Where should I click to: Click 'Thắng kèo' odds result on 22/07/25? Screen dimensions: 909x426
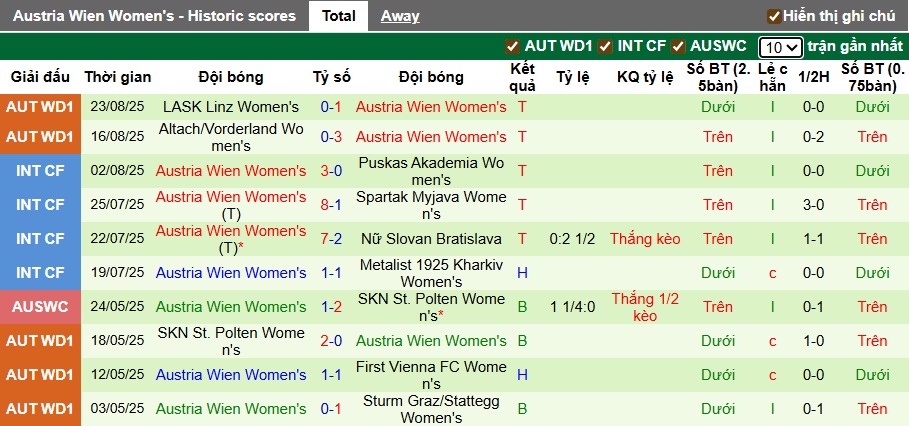click(646, 239)
